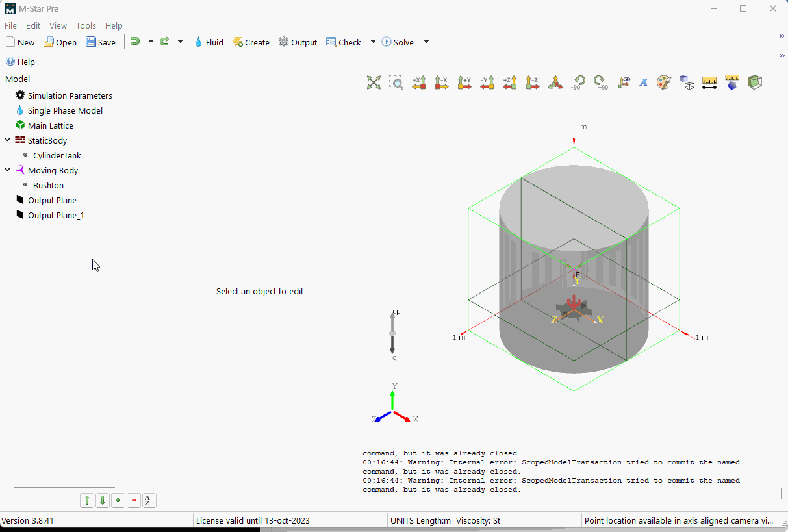This screenshot has height=532, width=788.
Task: Click the red minus remove button
Action: [134, 500]
